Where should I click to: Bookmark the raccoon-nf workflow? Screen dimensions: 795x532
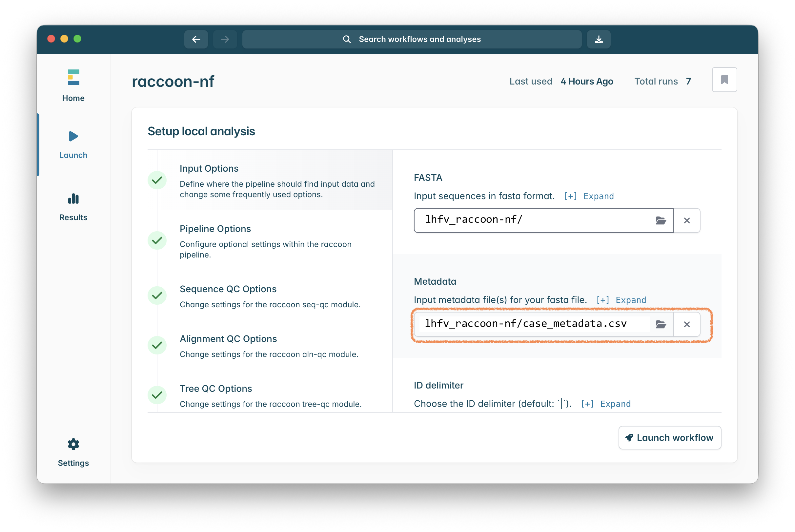point(724,80)
